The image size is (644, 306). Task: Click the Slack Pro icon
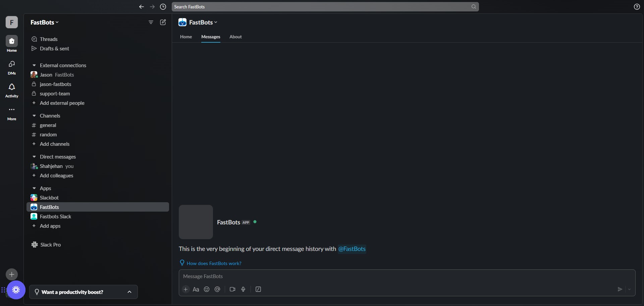34,245
